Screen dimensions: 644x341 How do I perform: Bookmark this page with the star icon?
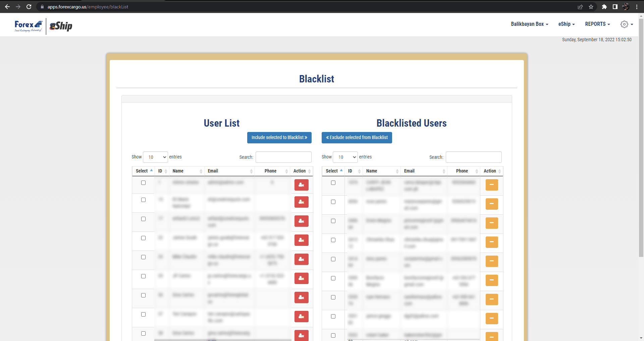click(591, 7)
